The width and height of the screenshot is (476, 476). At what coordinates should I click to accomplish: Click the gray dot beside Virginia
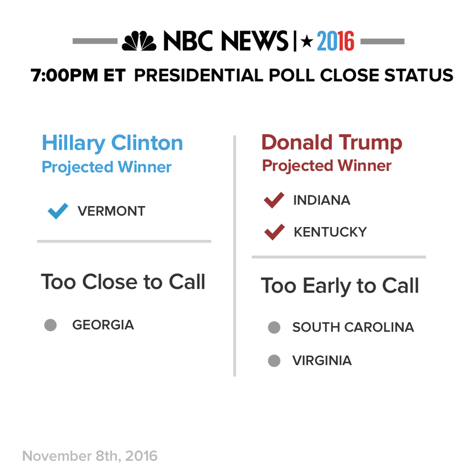(274, 360)
